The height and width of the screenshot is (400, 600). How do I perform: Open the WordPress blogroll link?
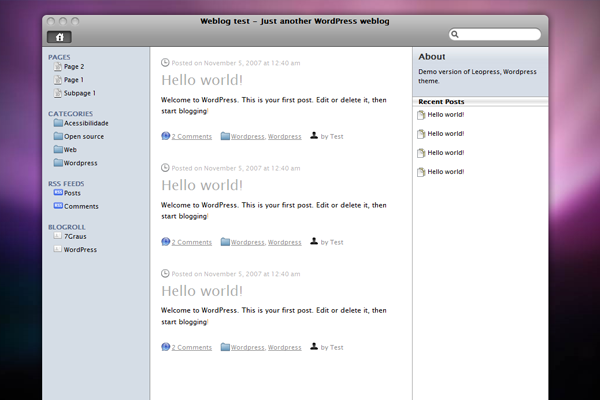click(80, 250)
